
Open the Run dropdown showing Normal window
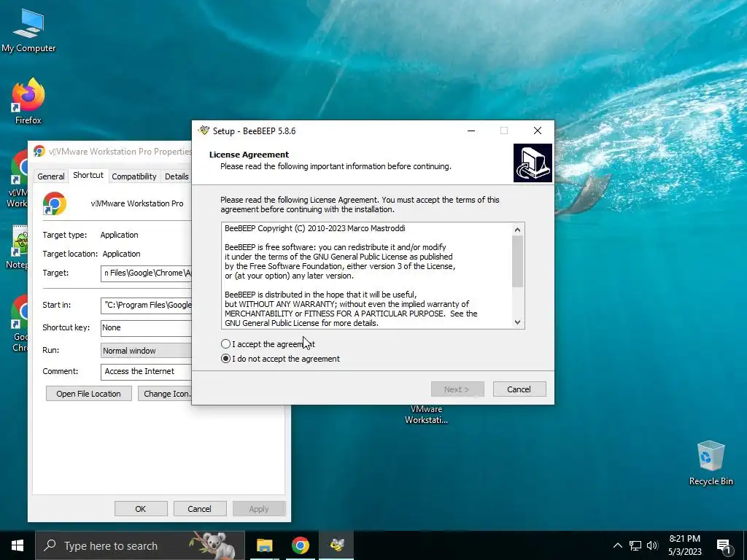[146, 351]
